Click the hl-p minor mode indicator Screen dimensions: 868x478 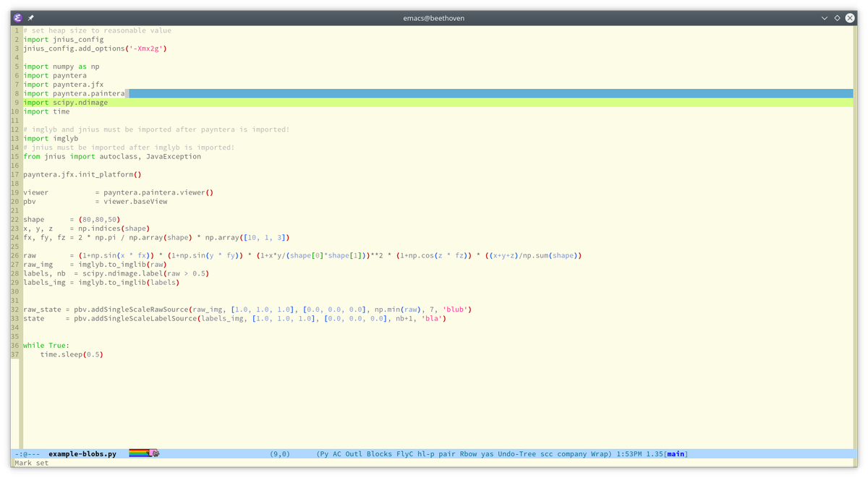click(x=425, y=454)
